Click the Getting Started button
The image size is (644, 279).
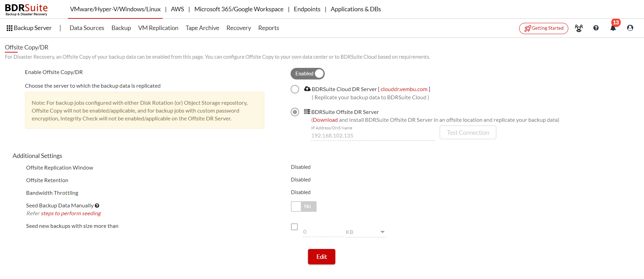coord(544,28)
